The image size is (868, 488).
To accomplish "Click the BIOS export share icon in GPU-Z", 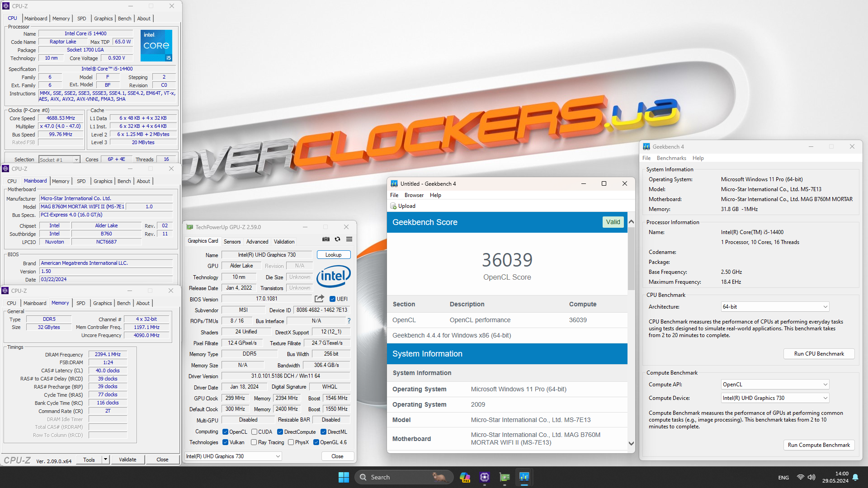I will point(319,299).
